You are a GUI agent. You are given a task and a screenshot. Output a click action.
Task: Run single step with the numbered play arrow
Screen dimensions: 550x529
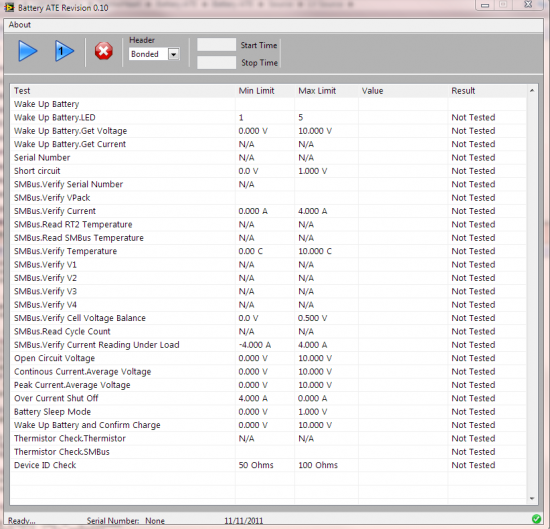[64, 51]
